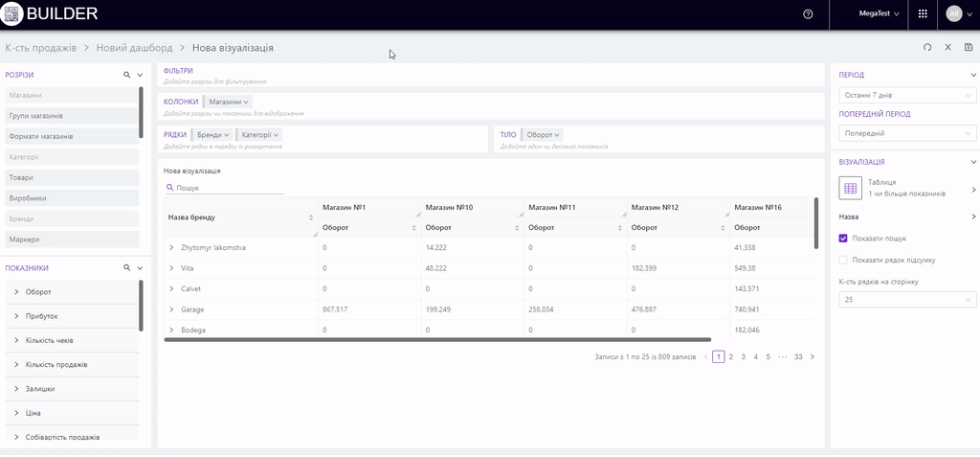Open the rows per page dropdown

point(906,300)
